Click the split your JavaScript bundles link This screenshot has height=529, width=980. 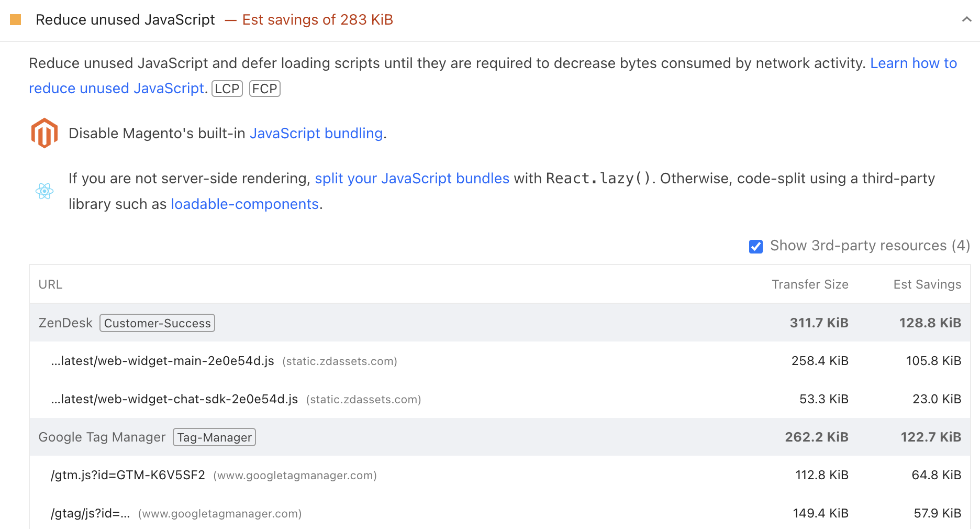412,178
